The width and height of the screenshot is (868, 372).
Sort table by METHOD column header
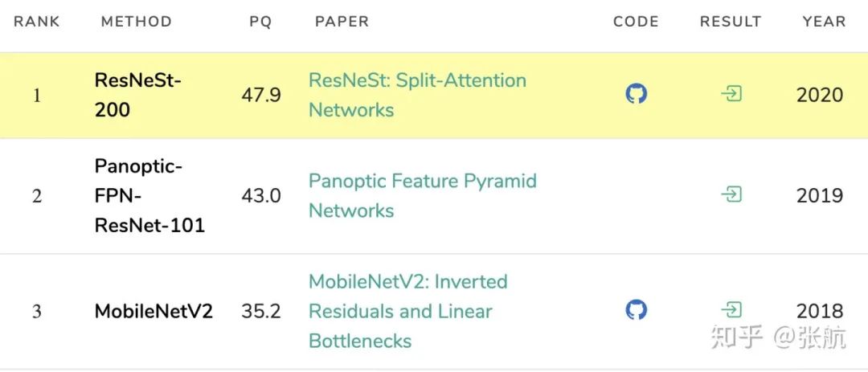click(136, 22)
